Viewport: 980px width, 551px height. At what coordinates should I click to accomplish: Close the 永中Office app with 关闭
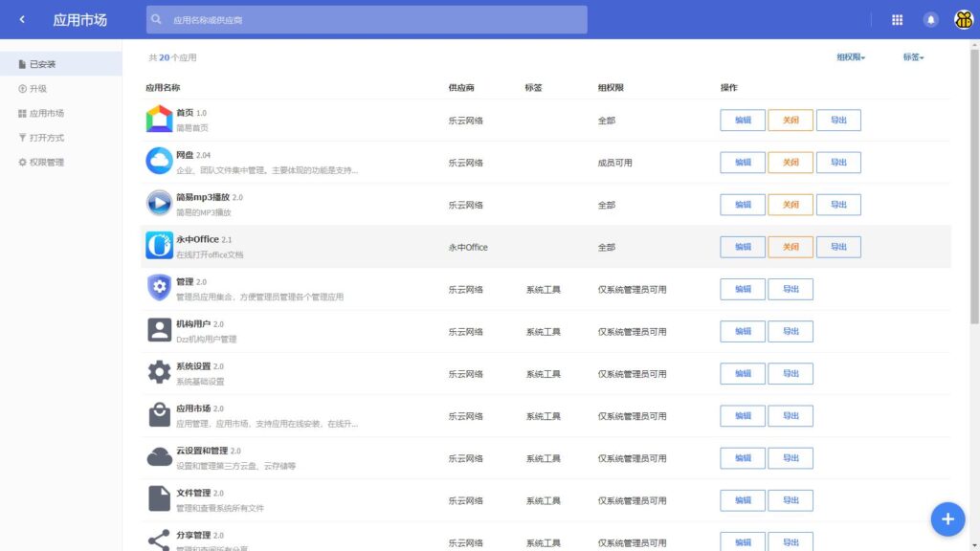pos(791,246)
